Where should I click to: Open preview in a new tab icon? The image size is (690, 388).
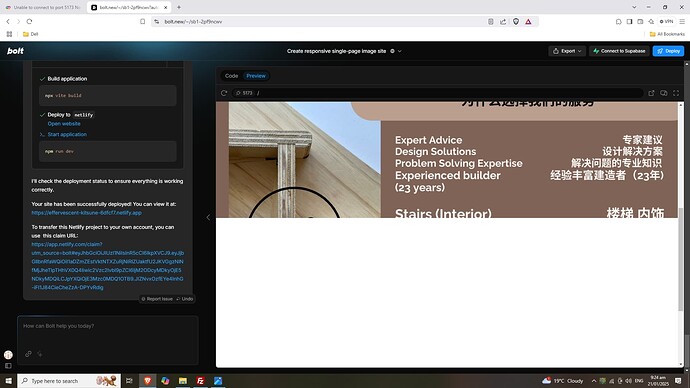651,93
